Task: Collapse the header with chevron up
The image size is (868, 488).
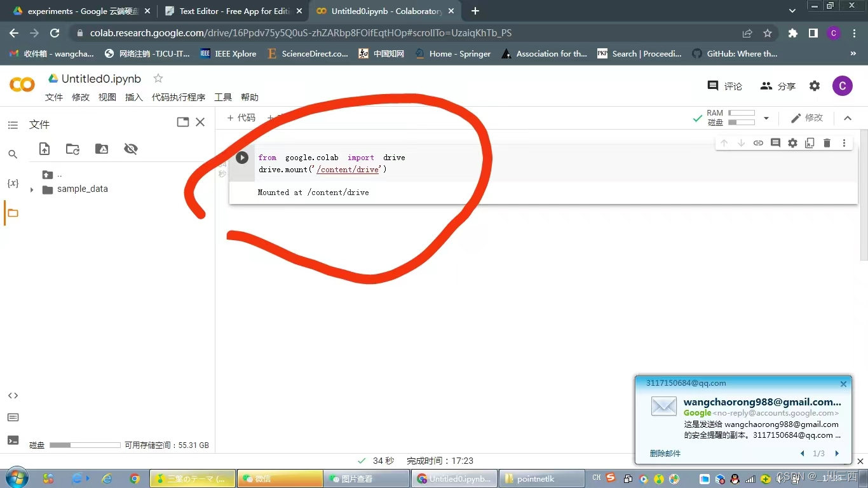Action: tap(847, 118)
